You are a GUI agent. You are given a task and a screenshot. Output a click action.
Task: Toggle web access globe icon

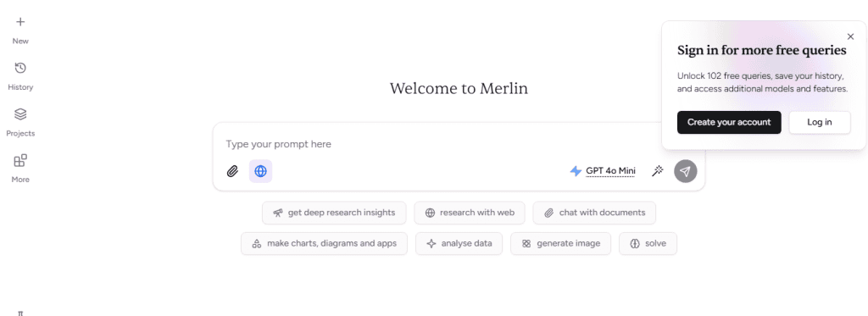point(261,171)
